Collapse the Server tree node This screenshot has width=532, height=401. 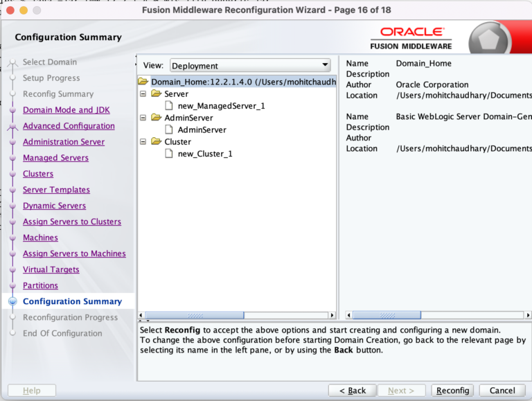pyautogui.click(x=143, y=94)
